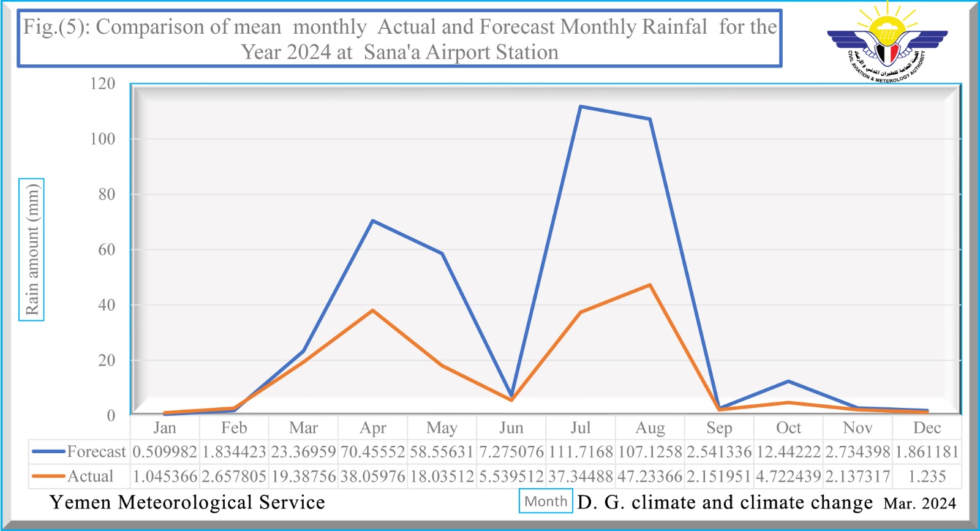
Task: Click Forecast value 1.861181 for Dec
Action: coord(927,452)
